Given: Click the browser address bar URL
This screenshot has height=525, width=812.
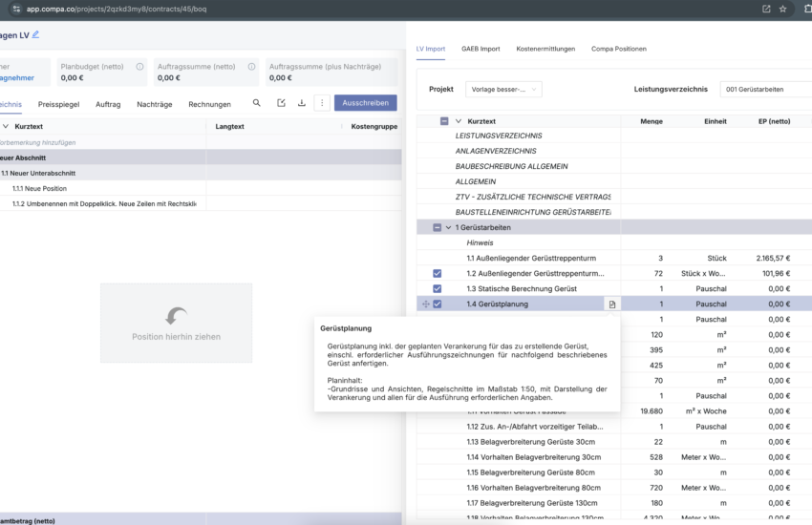Looking at the screenshot, I should point(117,9).
